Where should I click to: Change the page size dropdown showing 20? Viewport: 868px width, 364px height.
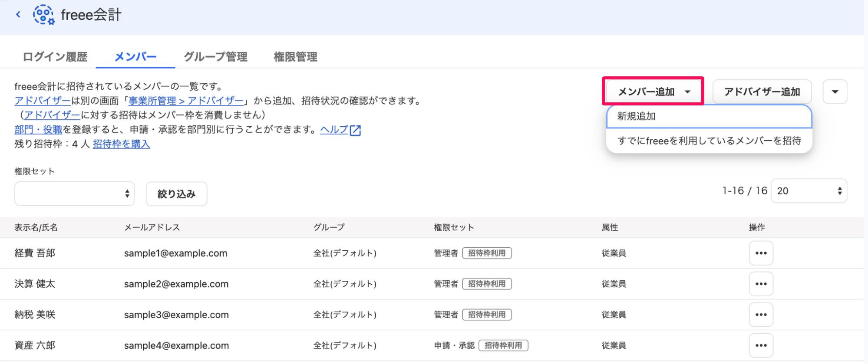coord(809,191)
